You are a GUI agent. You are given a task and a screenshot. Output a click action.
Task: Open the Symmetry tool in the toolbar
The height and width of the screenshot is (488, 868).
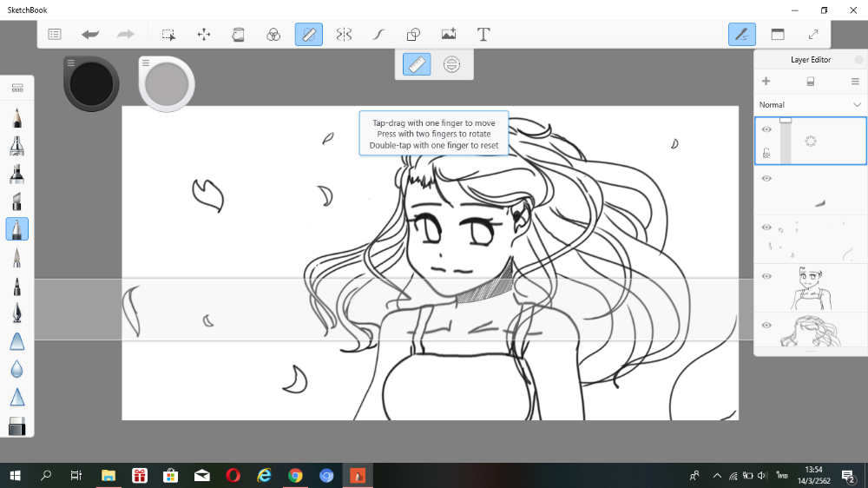tap(344, 35)
